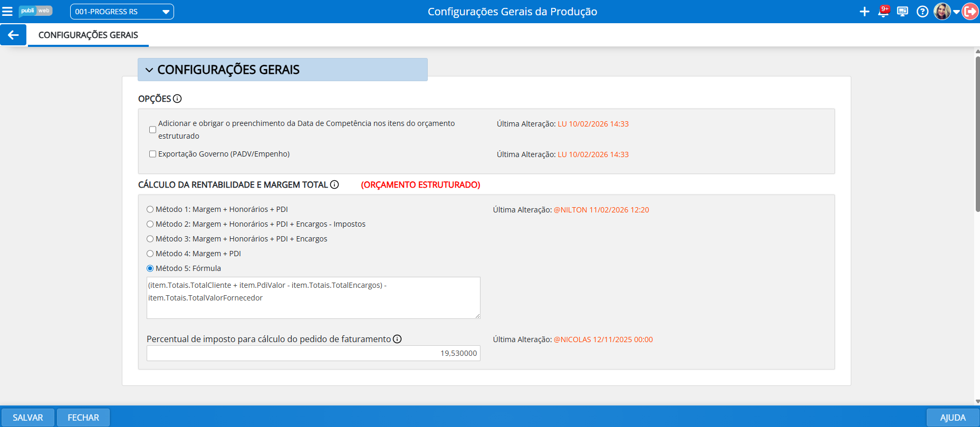Click the plus icon in top bar

coord(864,12)
